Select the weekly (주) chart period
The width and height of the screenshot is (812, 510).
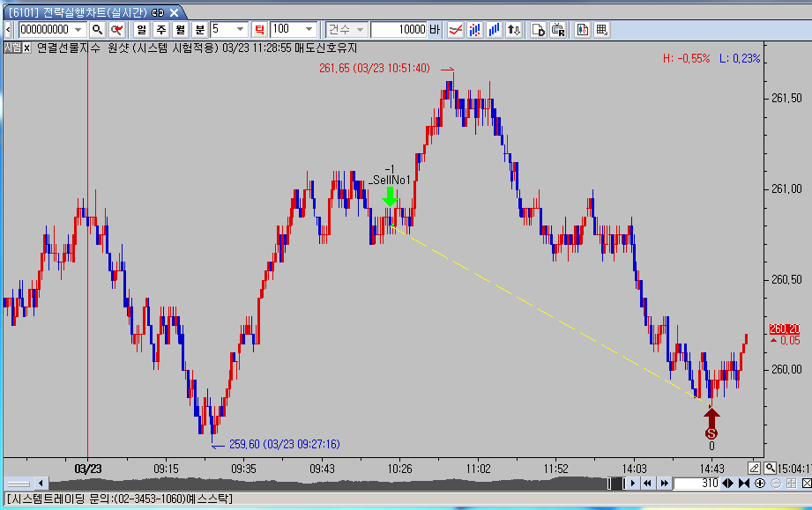coord(161,30)
